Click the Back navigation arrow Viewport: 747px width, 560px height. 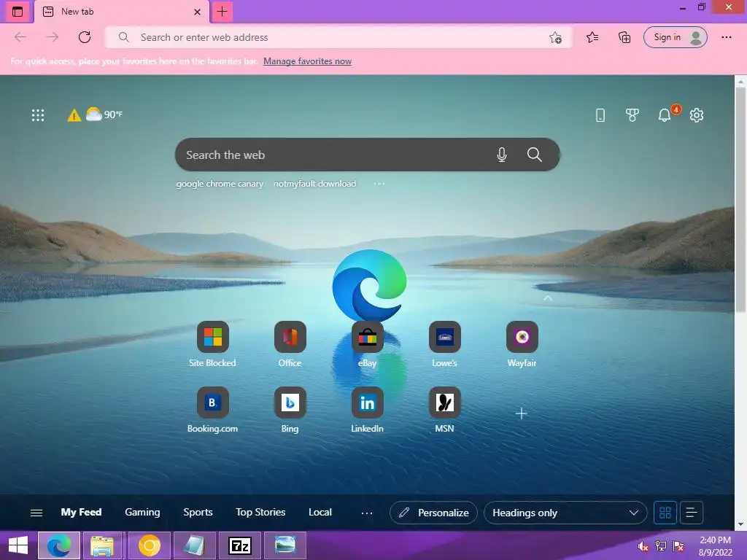(20, 37)
